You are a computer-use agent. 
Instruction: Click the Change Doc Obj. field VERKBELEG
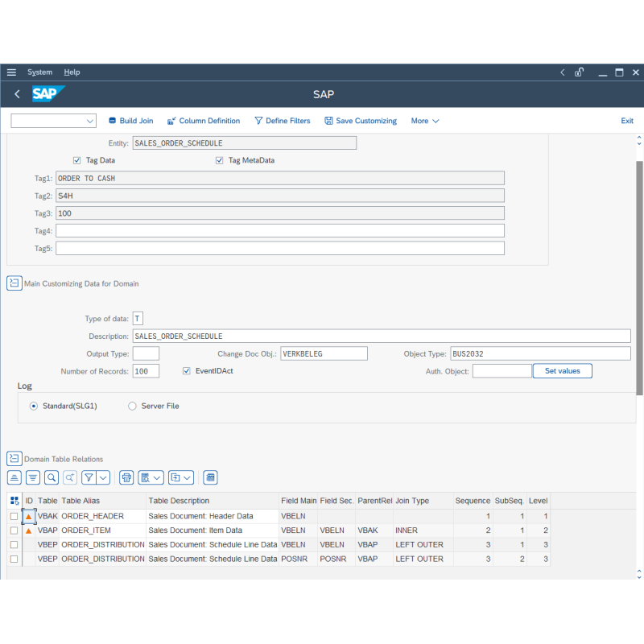tap(324, 353)
